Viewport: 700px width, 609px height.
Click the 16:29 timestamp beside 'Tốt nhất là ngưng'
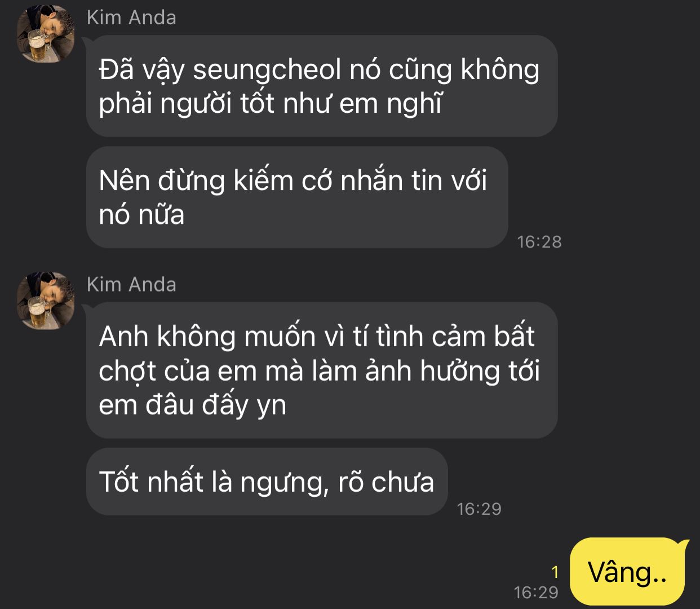479,509
